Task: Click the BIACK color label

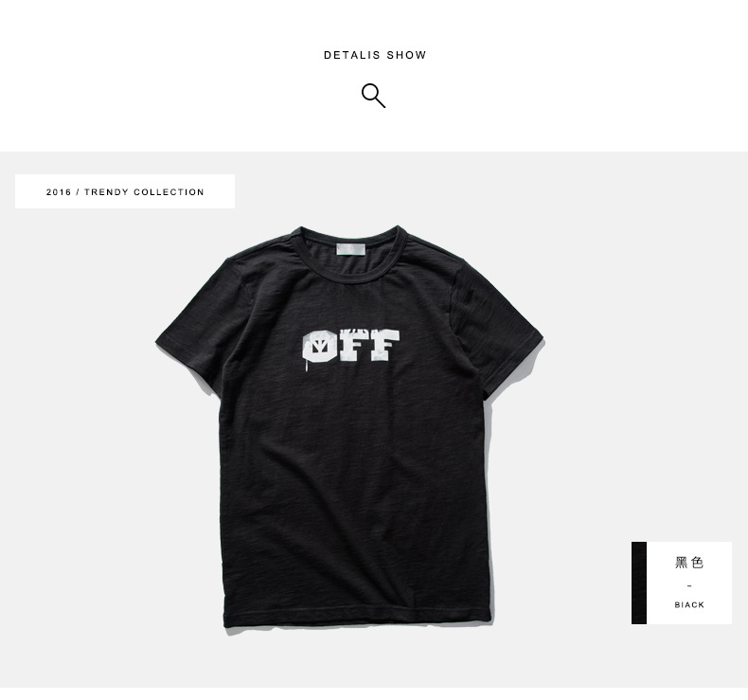Action: pos(689,604)
